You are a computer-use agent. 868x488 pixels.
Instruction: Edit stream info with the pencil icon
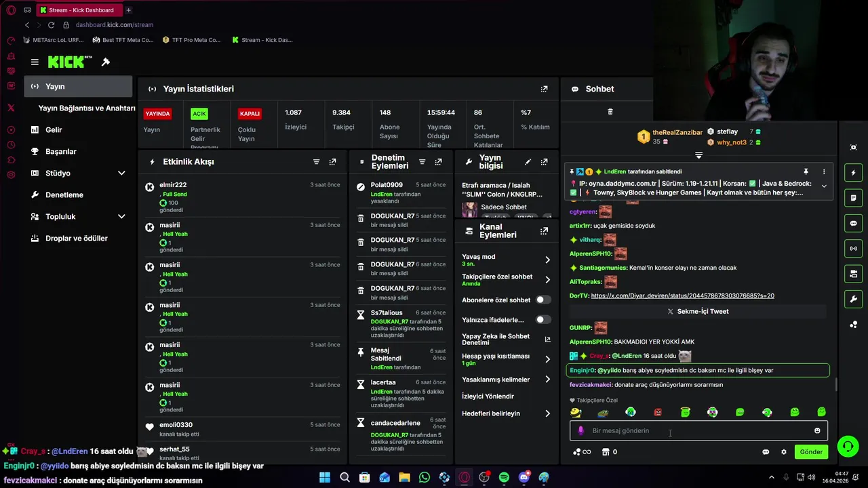click(x=528, y=162)
